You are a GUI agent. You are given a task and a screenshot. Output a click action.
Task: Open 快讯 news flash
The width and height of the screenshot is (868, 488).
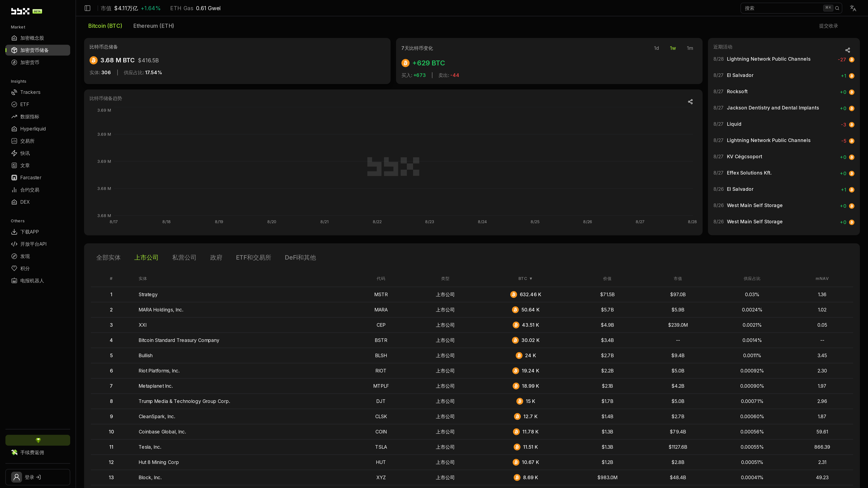tap(38, 153)
